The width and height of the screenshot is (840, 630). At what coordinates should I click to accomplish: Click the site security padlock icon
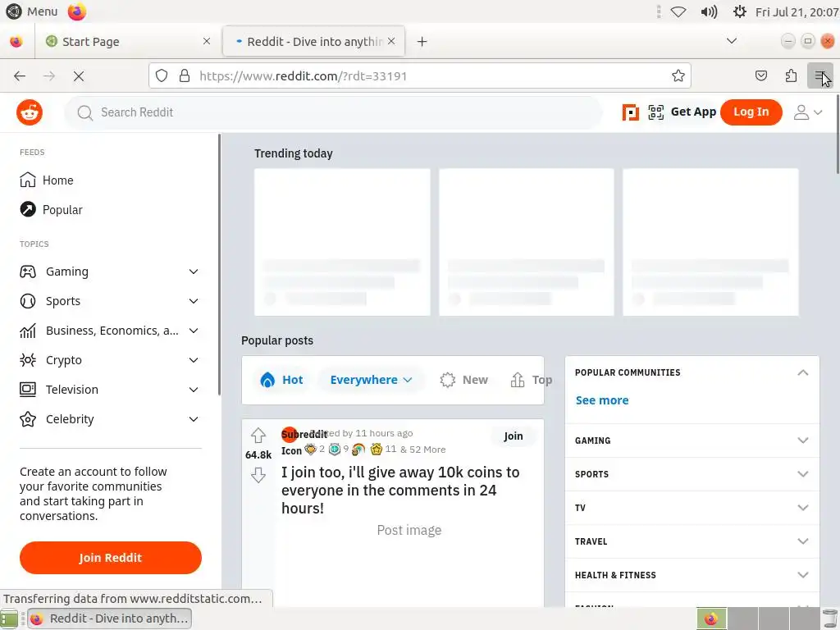[185, 75]
